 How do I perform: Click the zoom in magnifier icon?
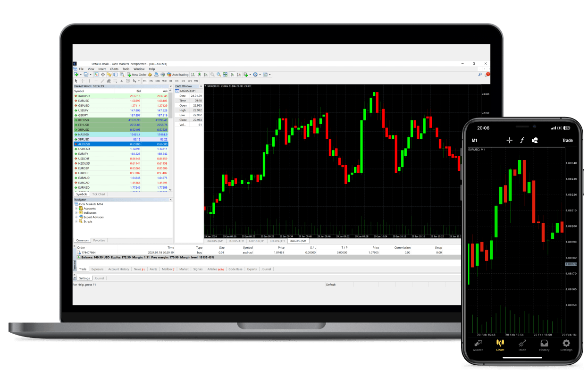click(212, 75)
